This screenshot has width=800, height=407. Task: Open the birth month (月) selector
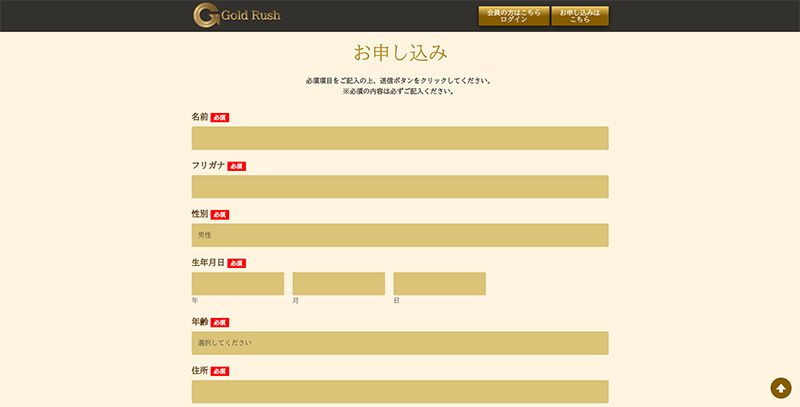tap(338, 284)
